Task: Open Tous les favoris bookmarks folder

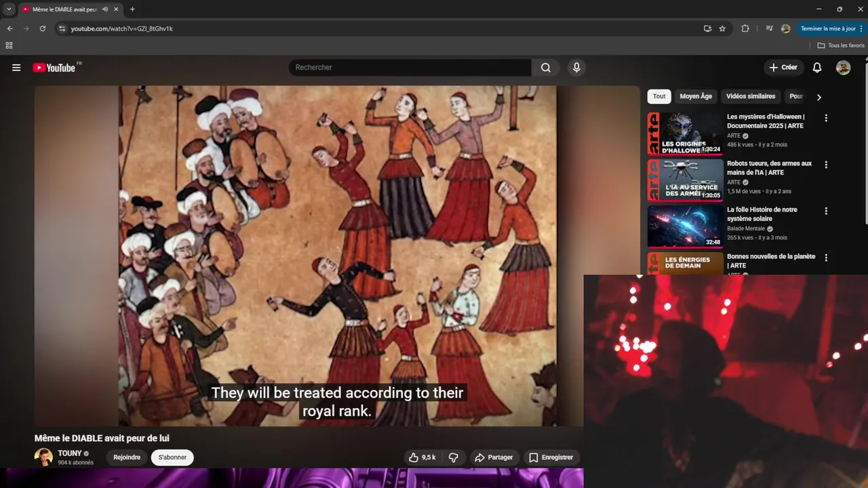Action: pos(841,45)
